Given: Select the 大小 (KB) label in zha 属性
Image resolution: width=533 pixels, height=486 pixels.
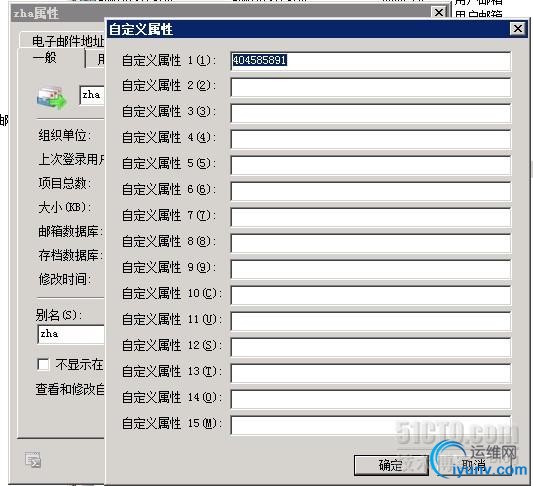Looking at the screenshot, I should 65,207.
